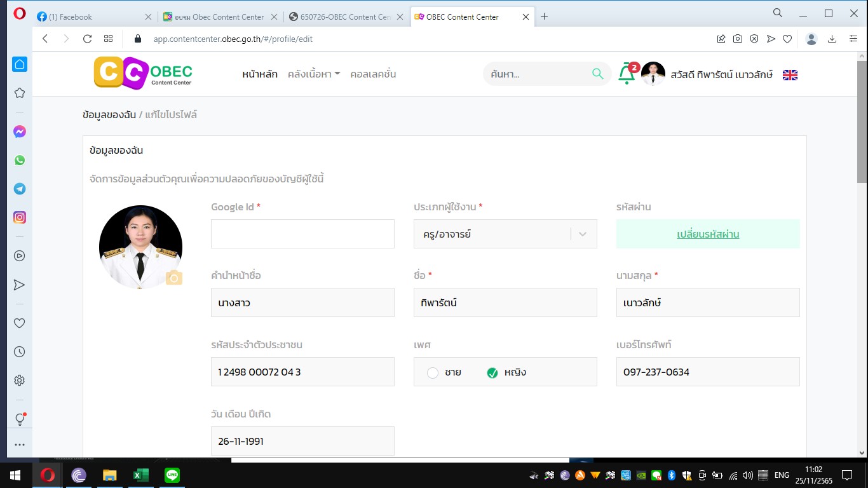868x488 pixels.
Task: Open the sidebar three-dots setup menu
Action: pos(20,445)
